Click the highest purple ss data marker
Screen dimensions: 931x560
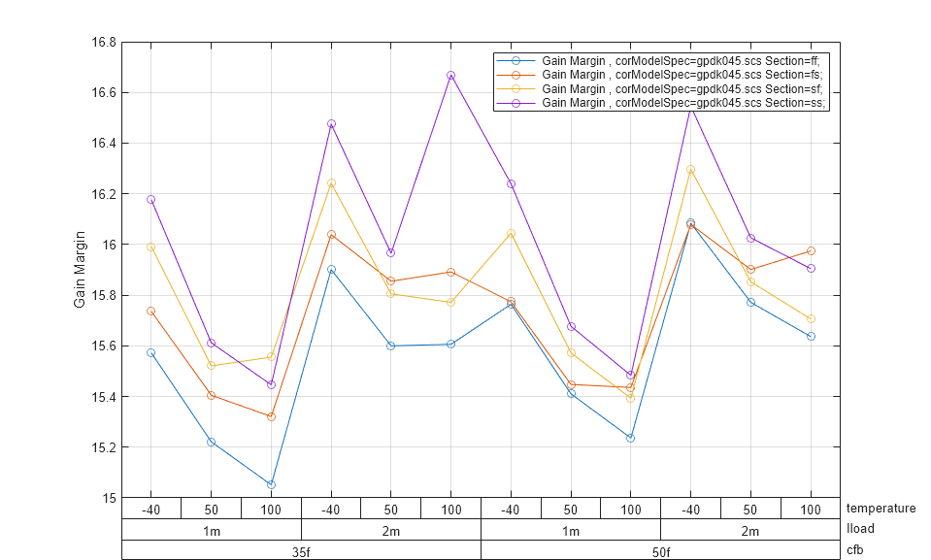(450, 75)
